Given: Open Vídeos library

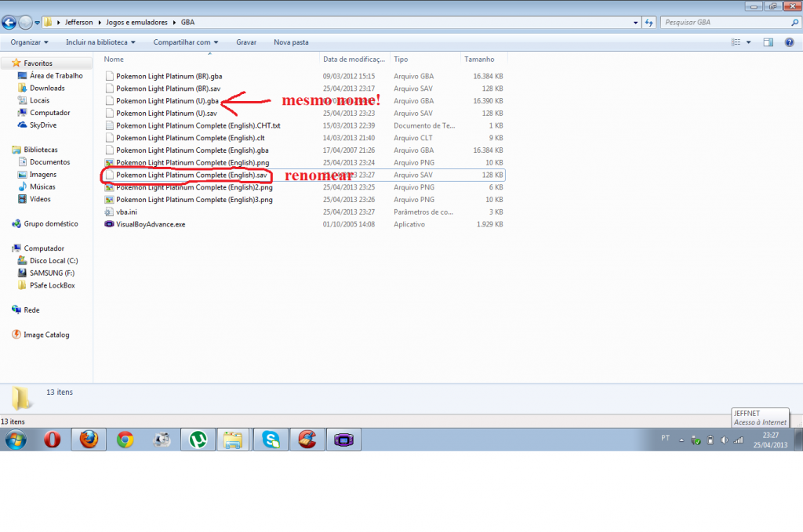Looking at the screenshot, I should tap(35, 199).
